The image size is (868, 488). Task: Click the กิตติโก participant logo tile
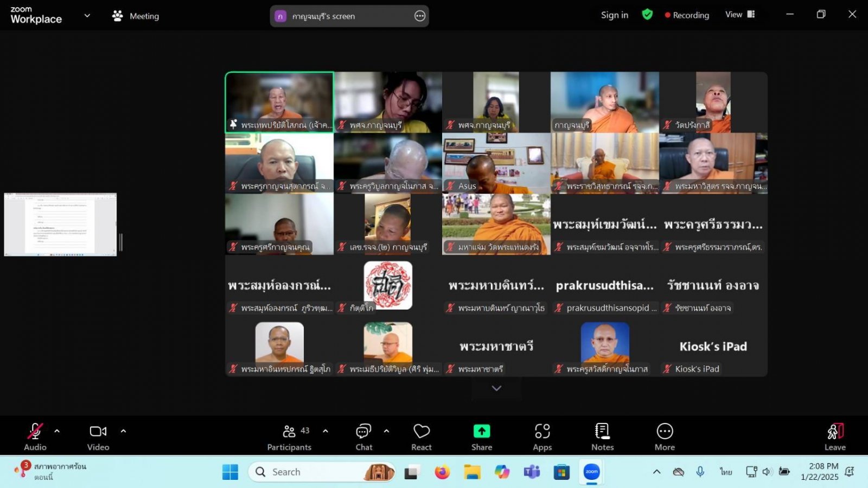point(388,285)
